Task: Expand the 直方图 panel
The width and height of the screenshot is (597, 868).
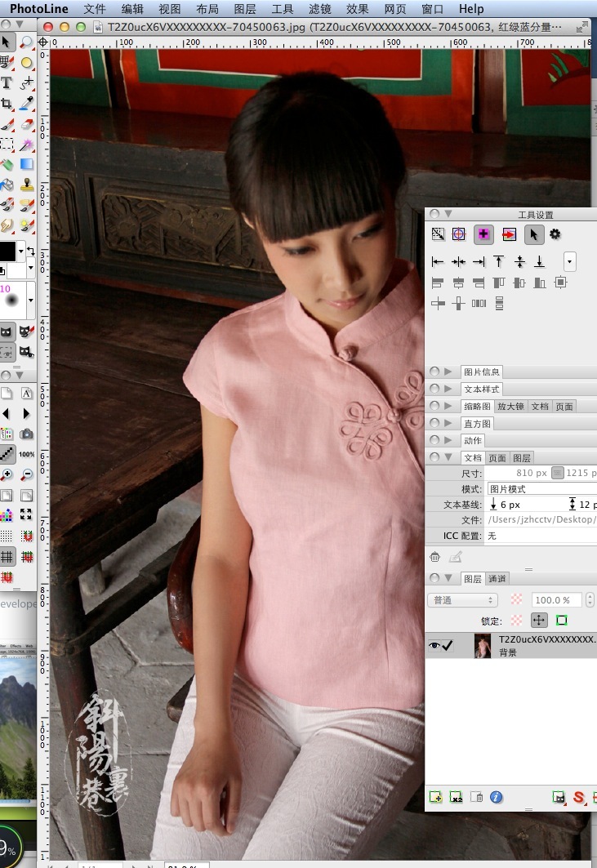Action: tap(448, 423)
